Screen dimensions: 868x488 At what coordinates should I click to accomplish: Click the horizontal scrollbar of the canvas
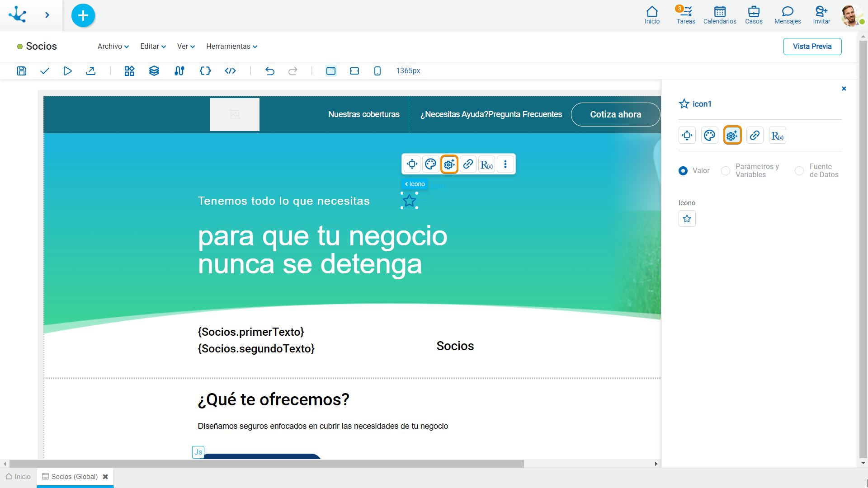[x=267, y=464]
